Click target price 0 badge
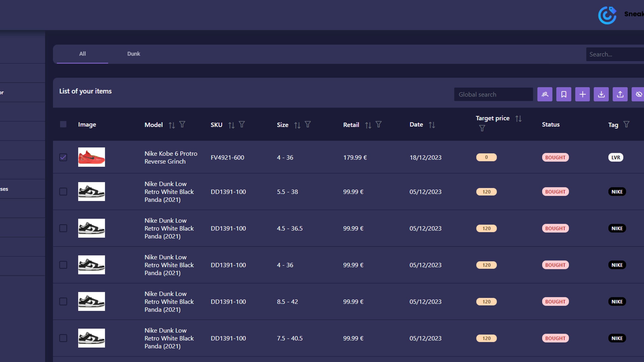Viewport: 644px width, 362px height. tap(486, 157)
